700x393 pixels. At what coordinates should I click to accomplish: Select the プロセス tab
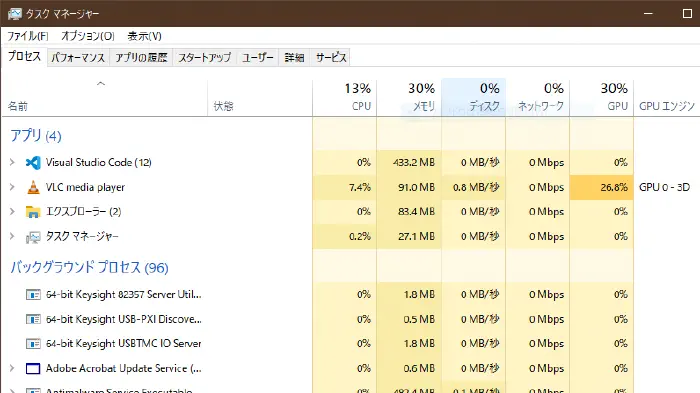point(25,57)
